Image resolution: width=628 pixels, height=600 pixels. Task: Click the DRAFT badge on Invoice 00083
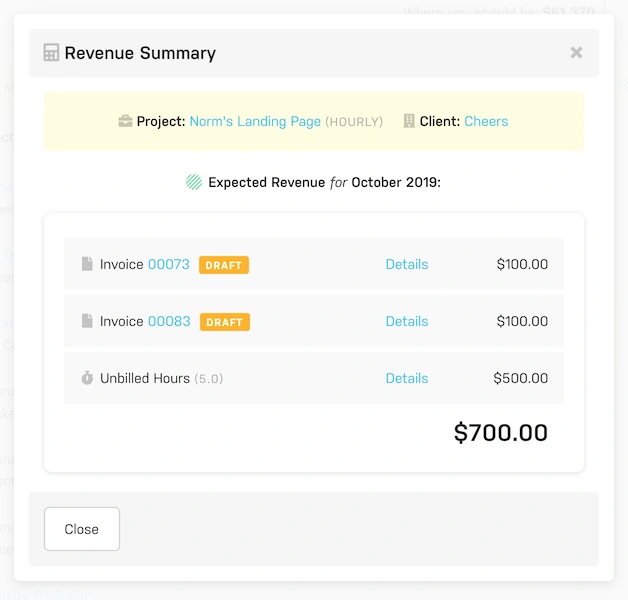(x=224, y=322)
